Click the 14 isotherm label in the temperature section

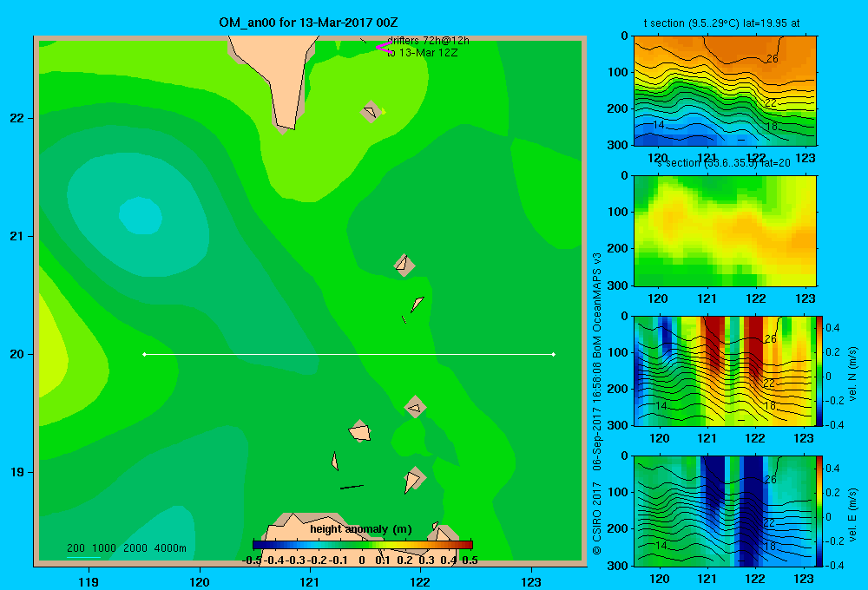[x=658, y=125]
